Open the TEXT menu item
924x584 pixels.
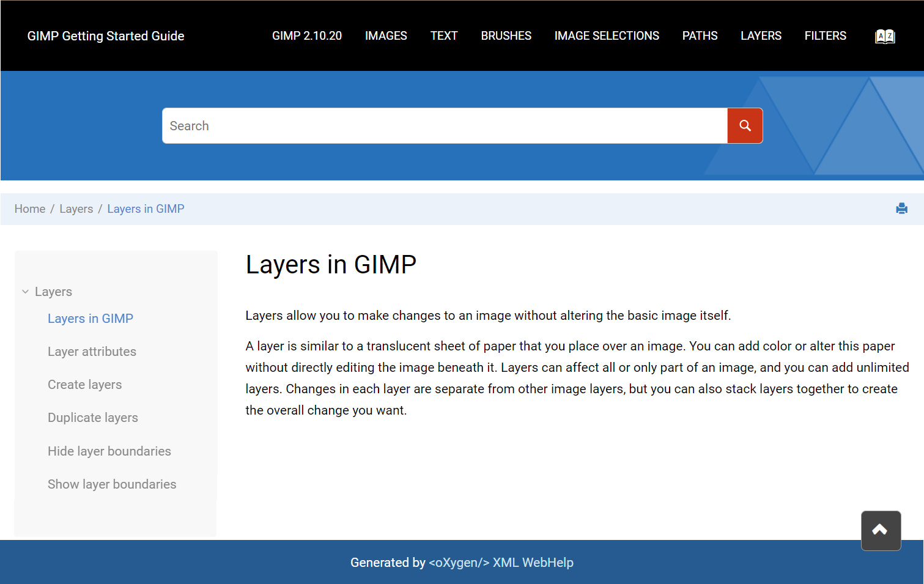[x=444, y=35]
